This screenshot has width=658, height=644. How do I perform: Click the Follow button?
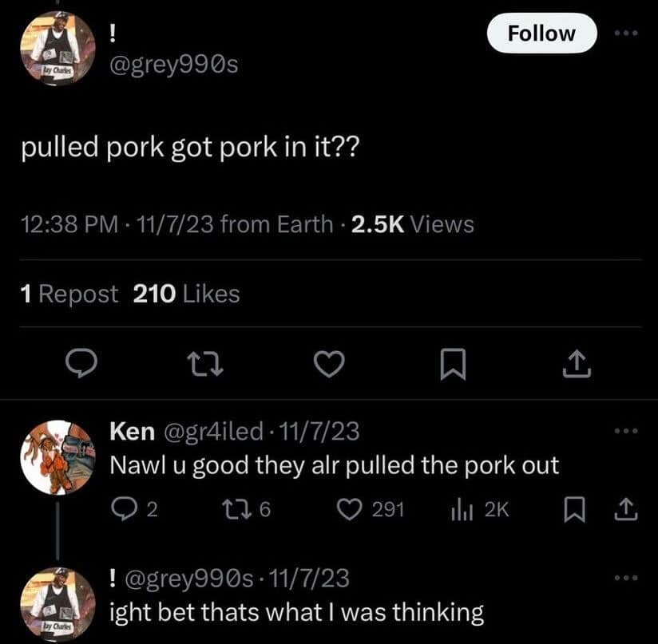541,33
